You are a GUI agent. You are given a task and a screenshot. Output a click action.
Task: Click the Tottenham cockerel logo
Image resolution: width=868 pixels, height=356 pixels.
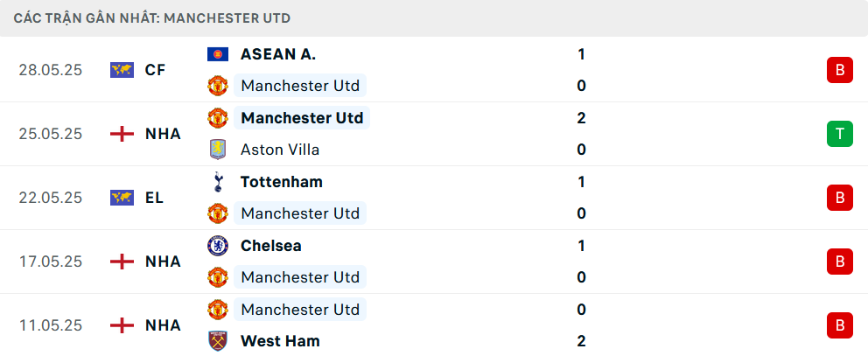(x=218, y=182)
